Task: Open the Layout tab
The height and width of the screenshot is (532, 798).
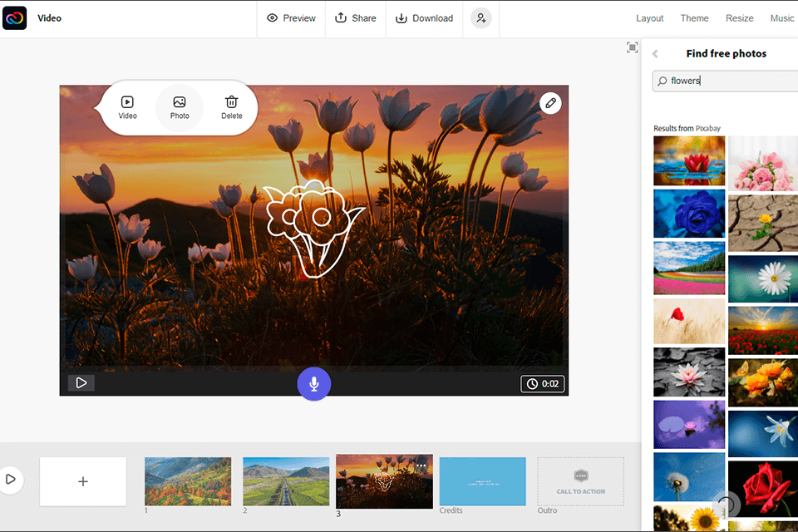Action: [649, 18]
